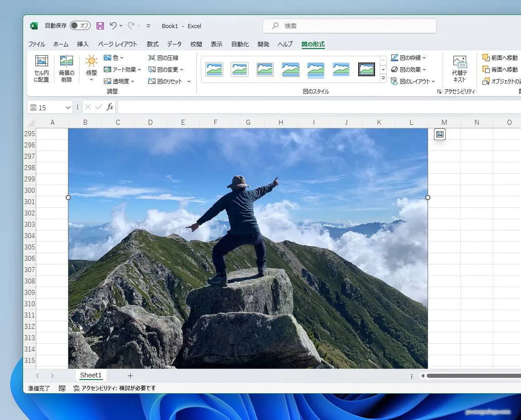
Task: Open the データ tab
Action: click(x=174, y=44)
